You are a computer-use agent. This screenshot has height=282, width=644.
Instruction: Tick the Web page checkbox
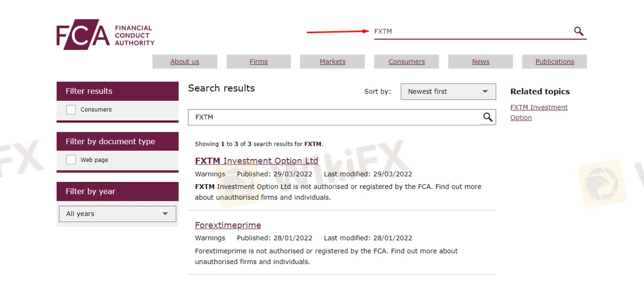[x=71, y=160]
